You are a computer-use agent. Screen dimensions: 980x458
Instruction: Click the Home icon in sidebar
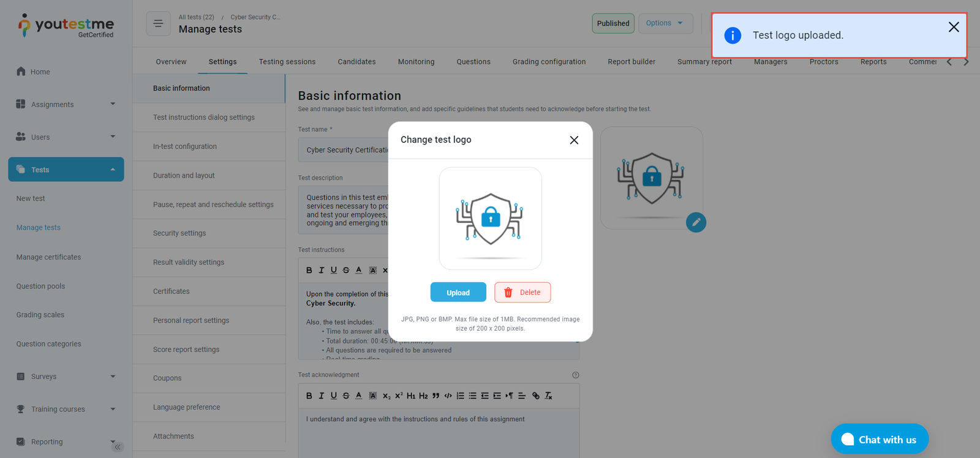point(21,72)
